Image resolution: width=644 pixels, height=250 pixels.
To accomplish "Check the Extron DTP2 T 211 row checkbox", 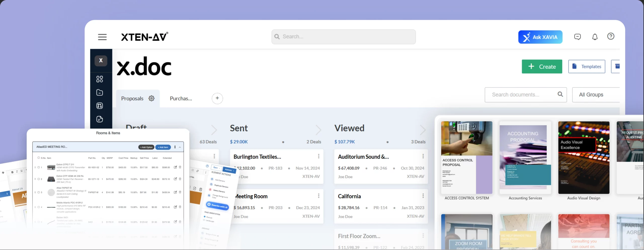I will point(38,167).
